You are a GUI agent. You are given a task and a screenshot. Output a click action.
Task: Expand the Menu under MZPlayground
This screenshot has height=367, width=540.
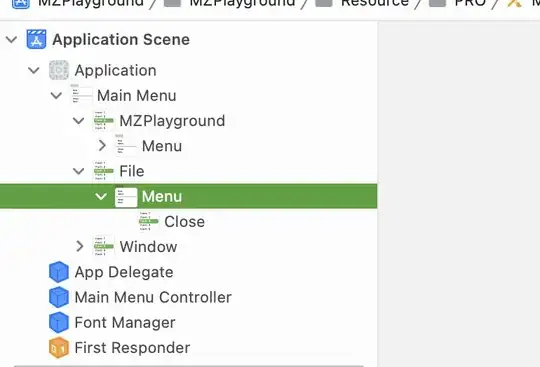[102, 146]
